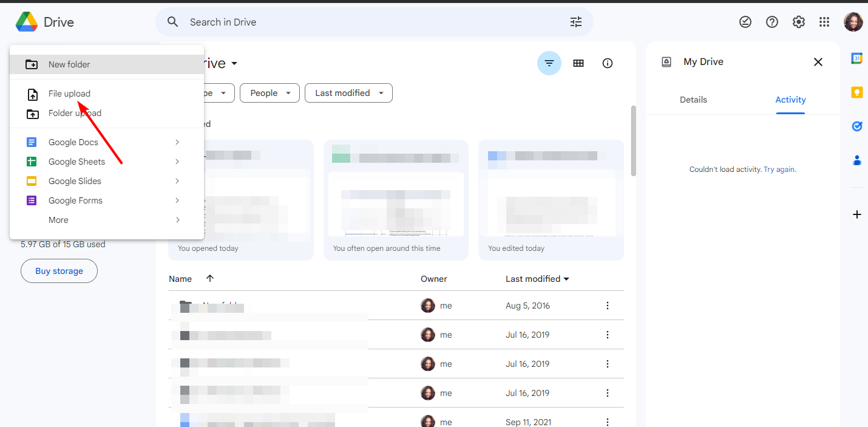Open Google Forms menu entry
868x427 pixels.
107,200
